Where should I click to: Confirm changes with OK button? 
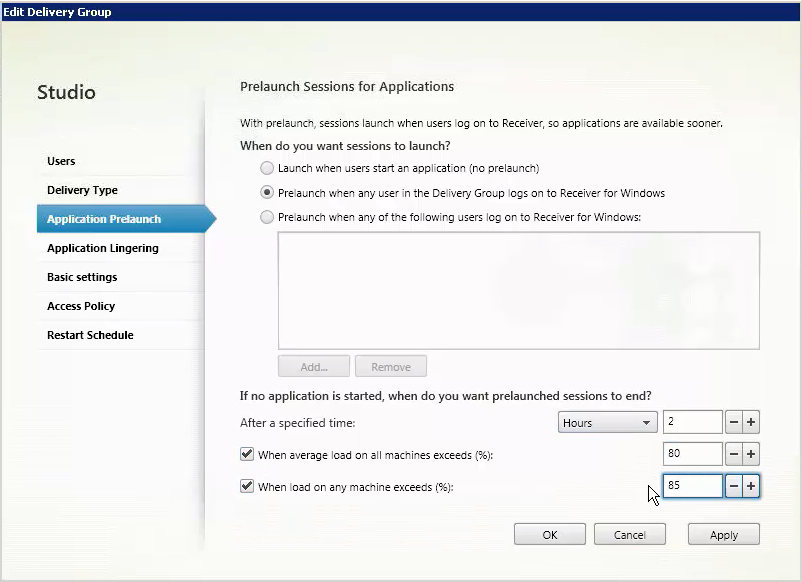pyautogui.click(x=550, y=534)
